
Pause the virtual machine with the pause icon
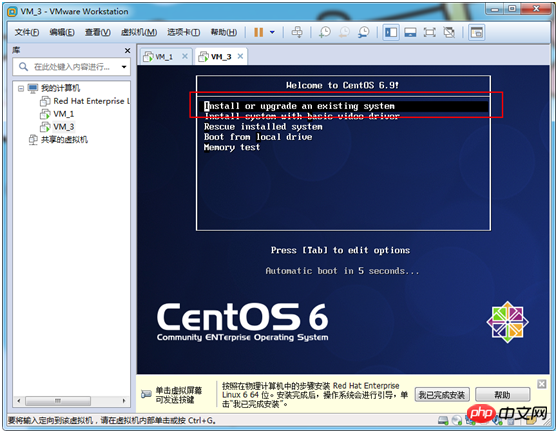tap(259, 32)
